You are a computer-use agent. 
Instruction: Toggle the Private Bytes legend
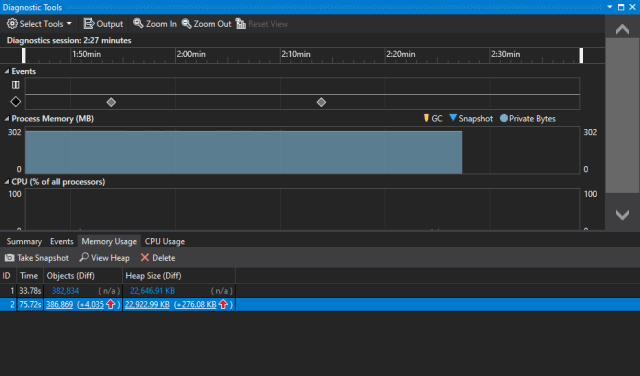pos(528,119)
